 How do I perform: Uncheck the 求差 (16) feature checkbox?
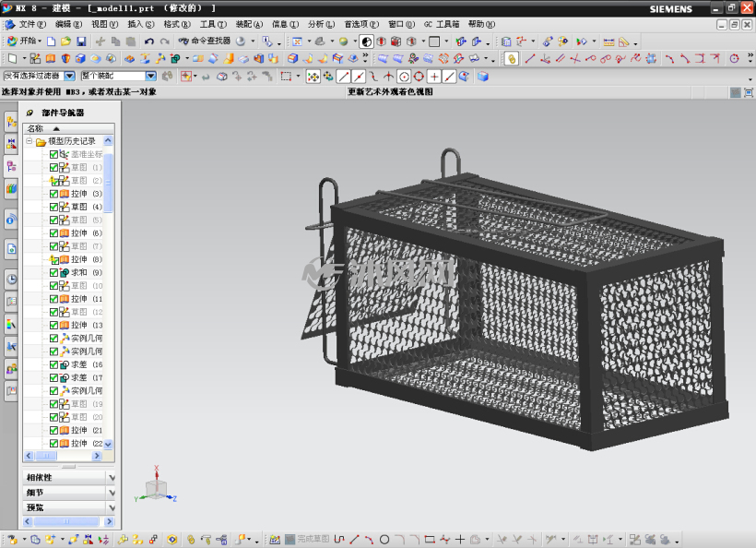coord(54,364)
